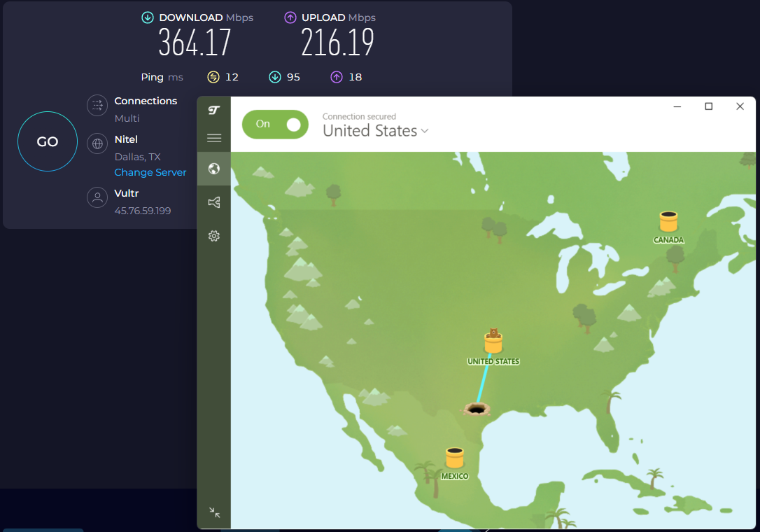
Task: Close the TunnelBear window
Action: point(740,106)
